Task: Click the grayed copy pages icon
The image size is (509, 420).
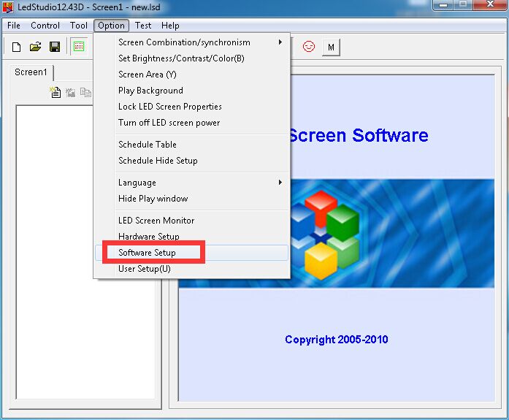Action: tap(85, 93)
